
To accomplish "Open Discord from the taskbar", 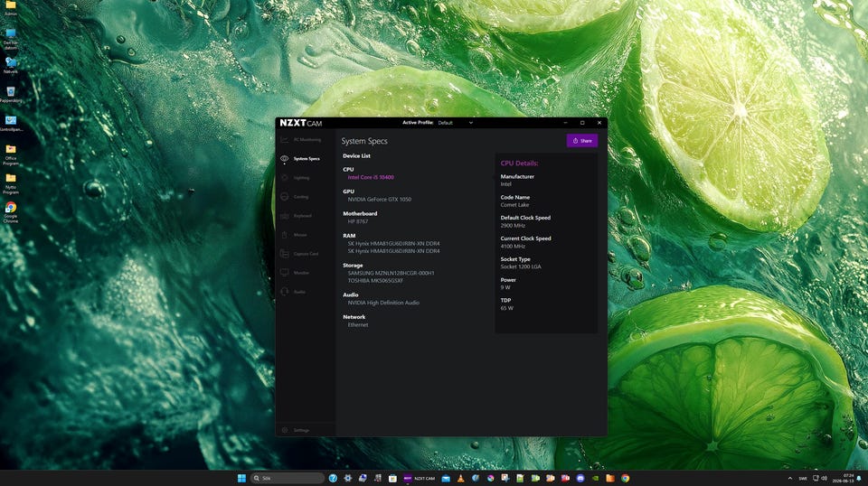I will click(x=580, y=478).
